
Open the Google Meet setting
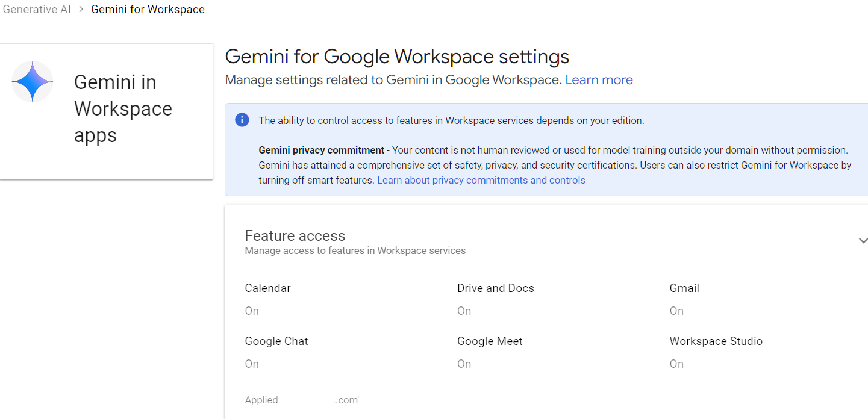coord(490,341)
